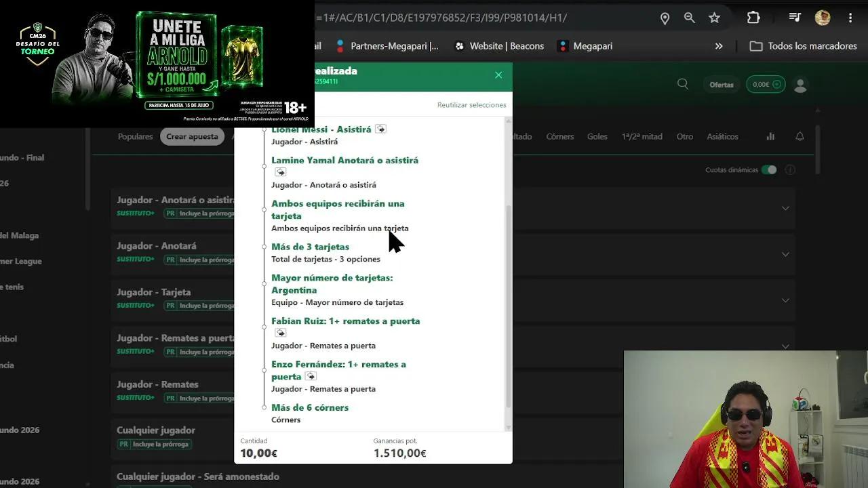Toggle the Cuotas dinámicas switch
The height and width of the screenshot is (488, 868).
point(768,169)
